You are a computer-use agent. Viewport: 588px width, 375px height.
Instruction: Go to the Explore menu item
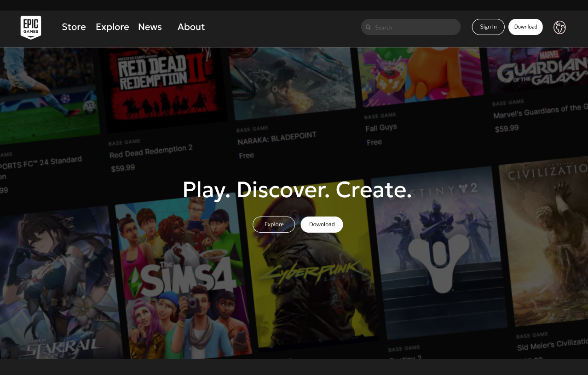tap(112, 27)
